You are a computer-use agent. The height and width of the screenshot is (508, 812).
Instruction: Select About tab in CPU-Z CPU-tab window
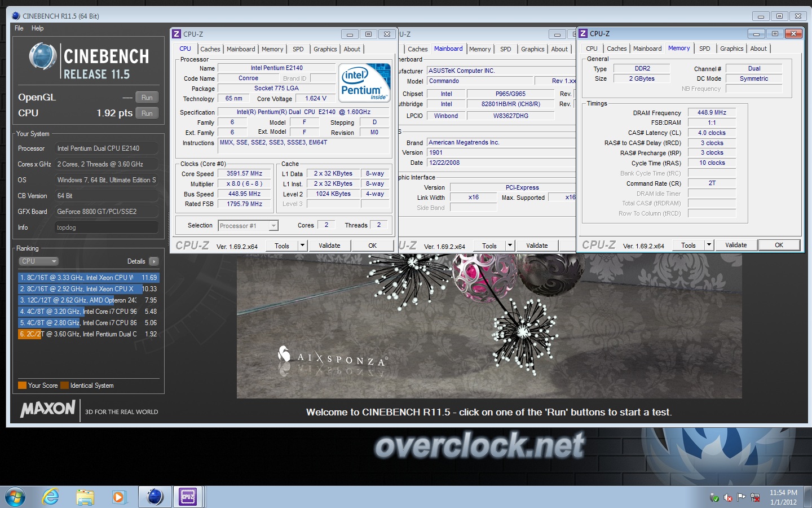tap(352, 49)
